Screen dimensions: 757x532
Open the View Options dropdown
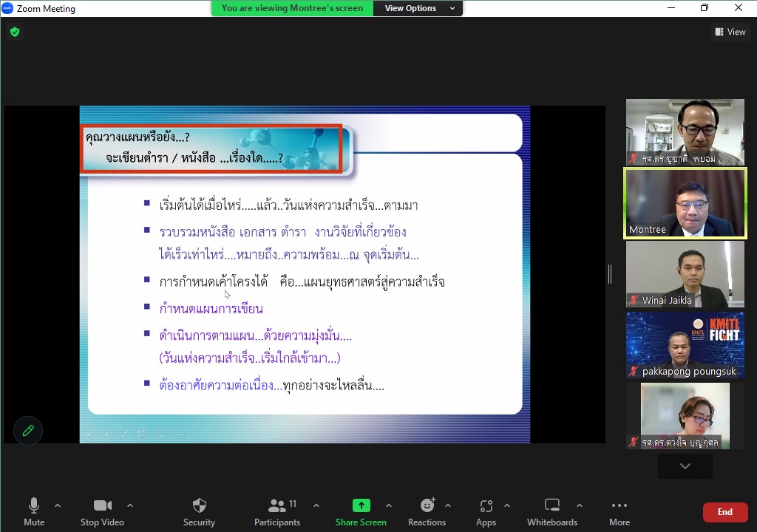tap(418, 8)
